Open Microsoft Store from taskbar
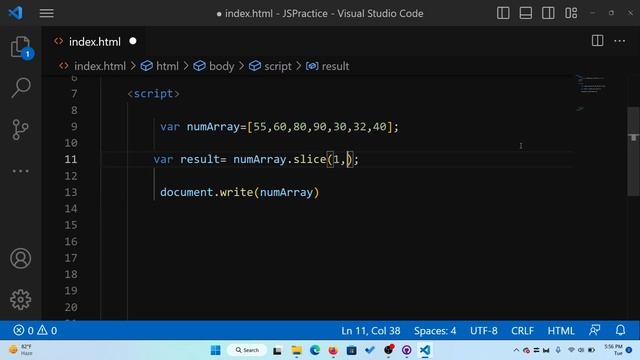Screen dimensions: 640x360 (351, 350)
